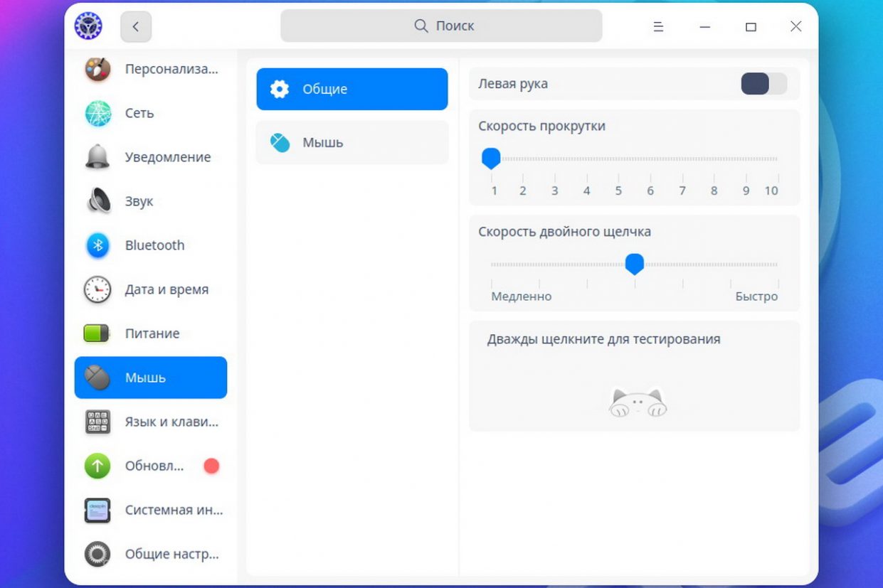Open Дата и время clock icon
Viewport: 883px width, 588px height.
pyautogui.click(x=97, y=289)
